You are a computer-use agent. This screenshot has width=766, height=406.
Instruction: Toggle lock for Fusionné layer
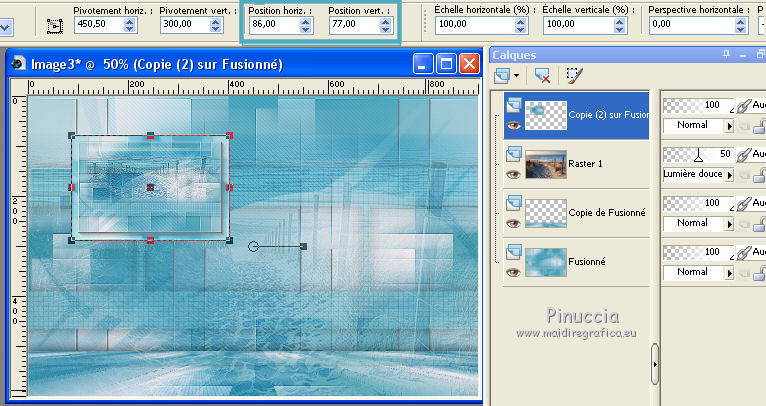(x=759, y=274)
